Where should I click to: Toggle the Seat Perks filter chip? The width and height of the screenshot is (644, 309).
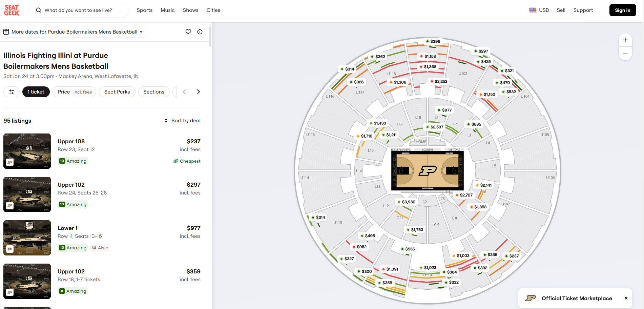pos(117,92)
